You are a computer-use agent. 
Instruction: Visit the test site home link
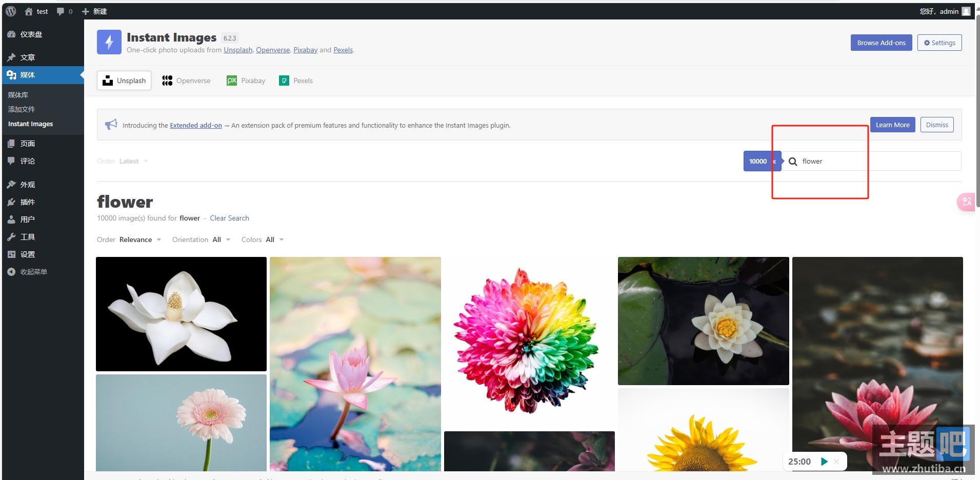click(36, 11)
